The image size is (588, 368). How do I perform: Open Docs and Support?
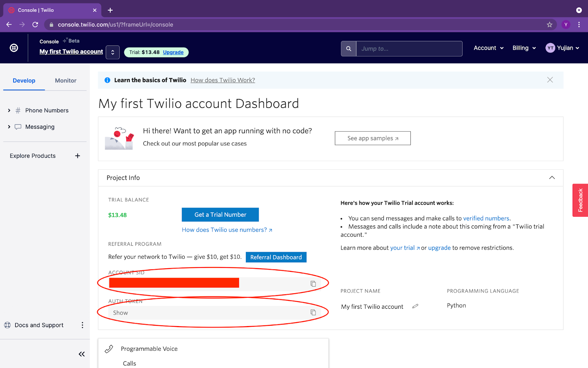tap(39, 325)
